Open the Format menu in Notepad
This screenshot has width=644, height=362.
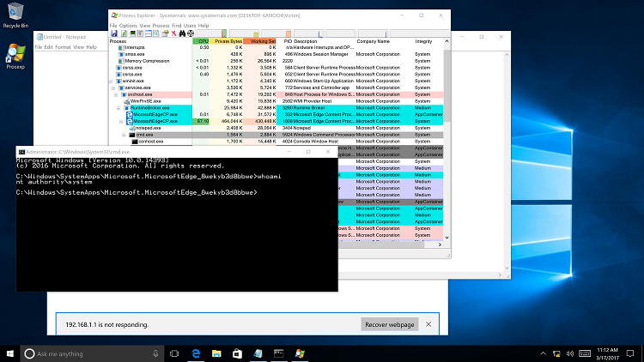(x=63, y=47)
